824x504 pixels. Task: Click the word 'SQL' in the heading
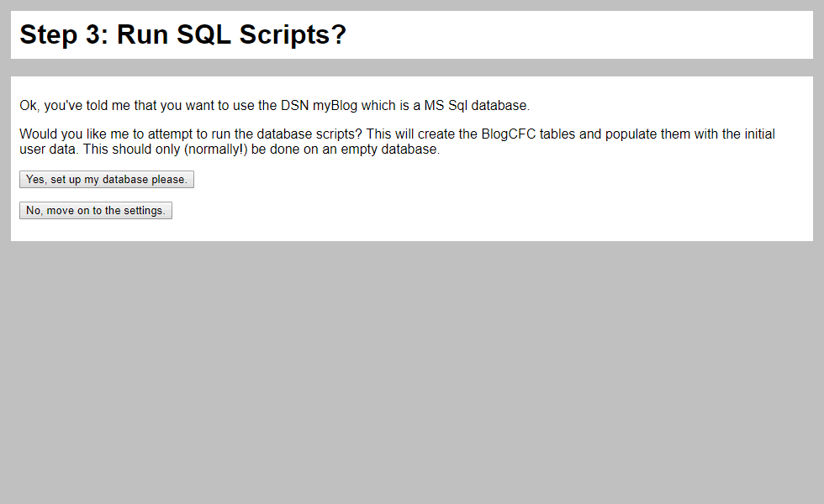click(203, 34)
